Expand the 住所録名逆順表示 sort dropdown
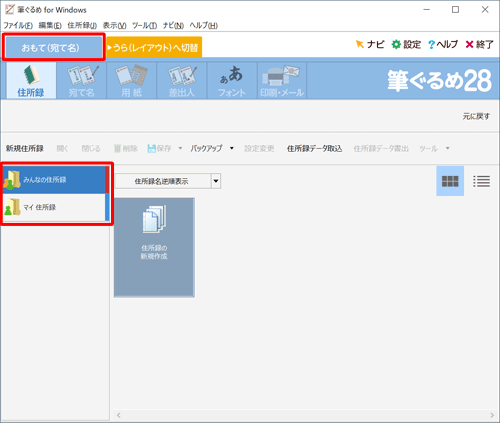 tap(216, 181)
